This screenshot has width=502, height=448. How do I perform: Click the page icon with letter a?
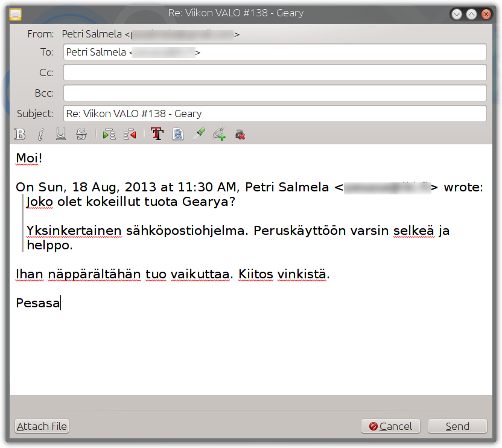click(x=178, y=134)
